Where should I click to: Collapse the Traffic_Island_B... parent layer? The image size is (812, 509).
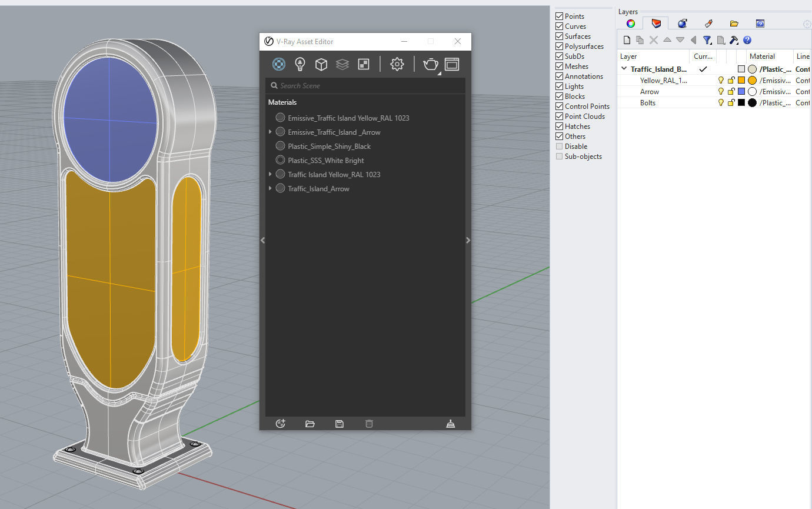tap(624, 69)
